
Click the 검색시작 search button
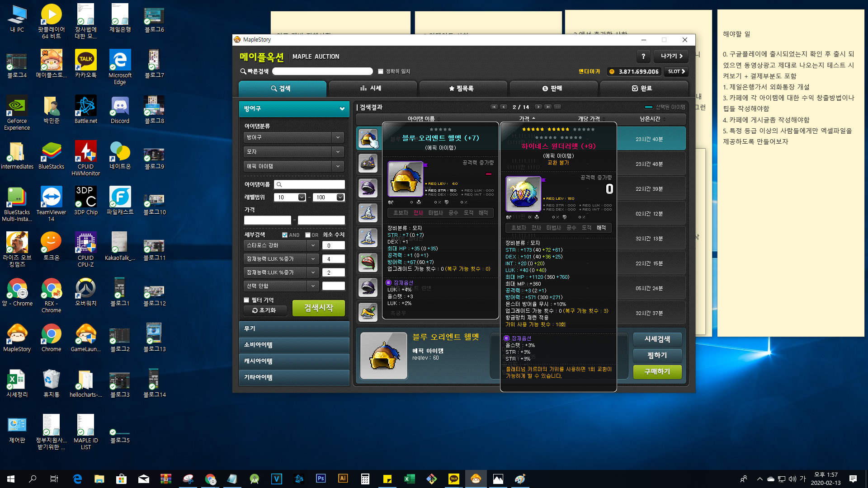[x=319, y=308]
